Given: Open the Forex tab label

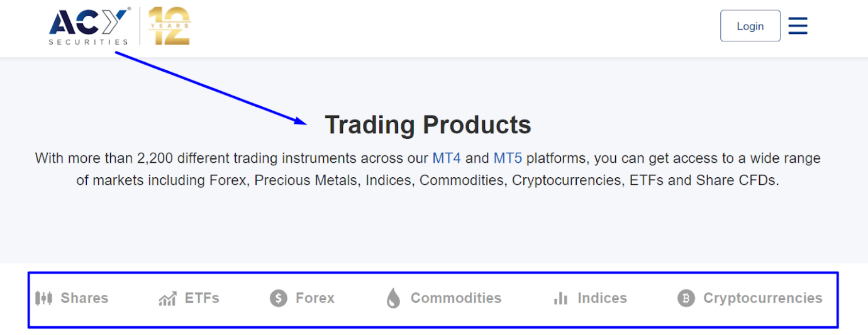Looking at the screenshot, I should click(x=315, y=298).
